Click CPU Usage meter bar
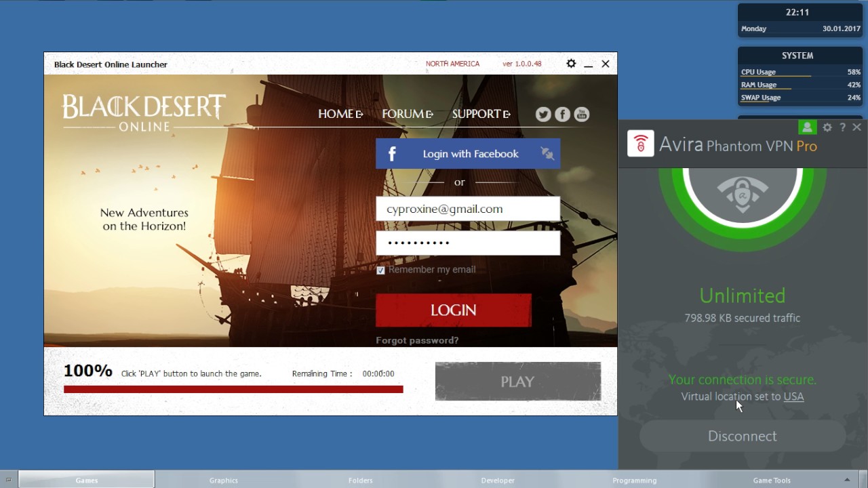 pyautogui.click(x=776, y=76)
